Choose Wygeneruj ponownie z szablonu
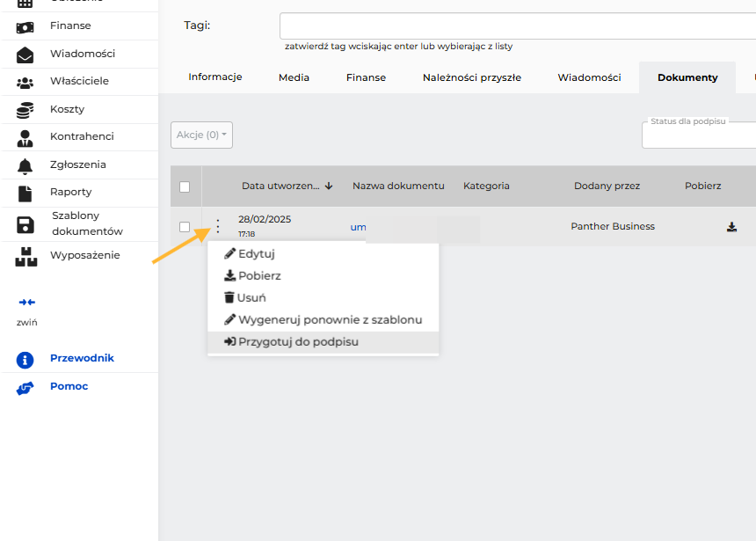This screenshot has height=541, width=756. (323, 319)
